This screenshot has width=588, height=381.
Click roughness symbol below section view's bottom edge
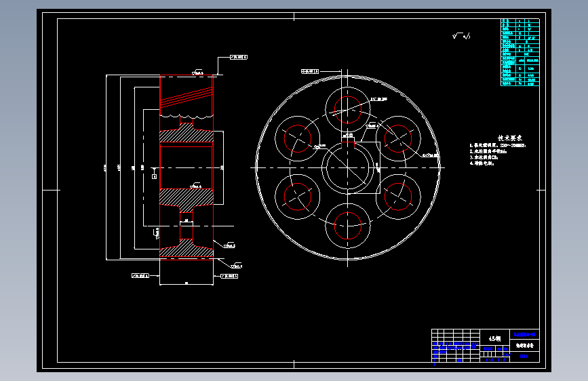236,266
